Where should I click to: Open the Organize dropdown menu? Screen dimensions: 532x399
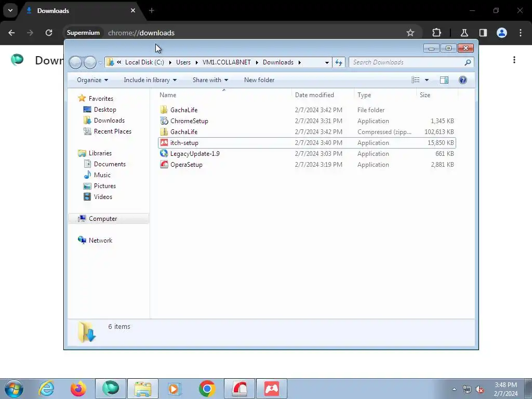point(92,80)
